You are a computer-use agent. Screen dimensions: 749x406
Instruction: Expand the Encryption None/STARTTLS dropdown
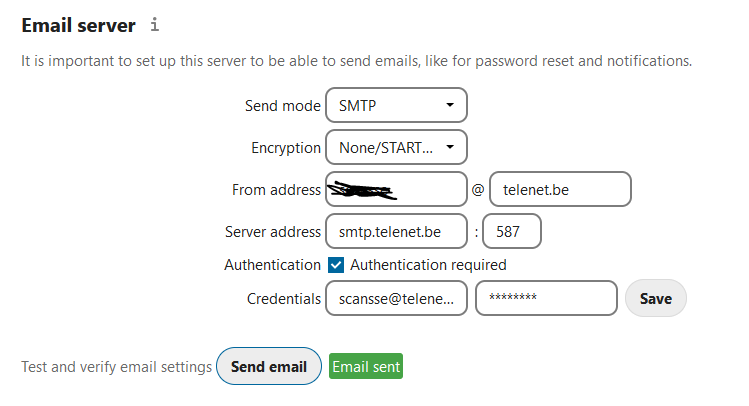coord(396,148)
